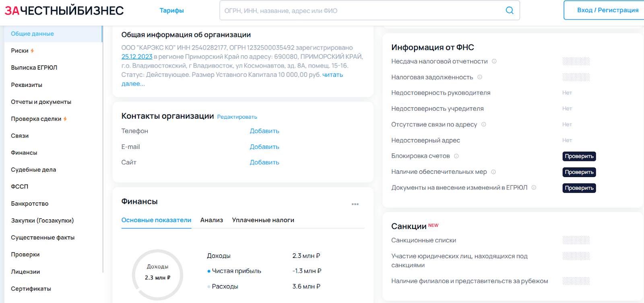Open the Уплаченные налоги tab
The width and height of the screenshot is (644, 303).
tap(263, 220)
